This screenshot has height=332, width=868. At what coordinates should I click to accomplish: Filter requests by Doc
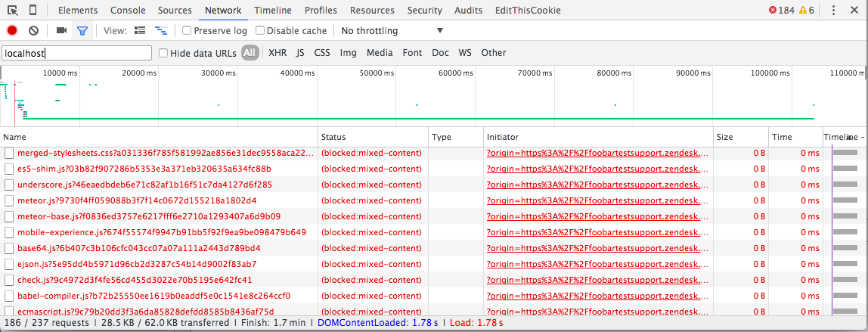[440, 53]
